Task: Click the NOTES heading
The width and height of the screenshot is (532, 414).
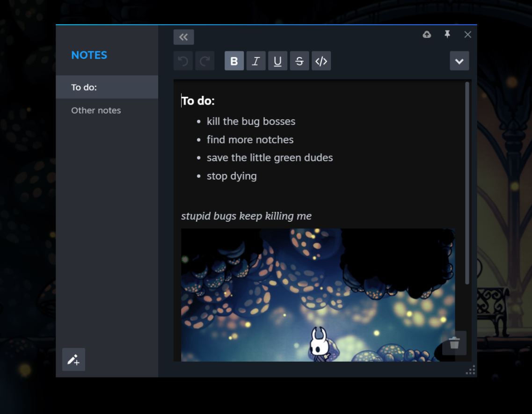Action: (89, 55)
